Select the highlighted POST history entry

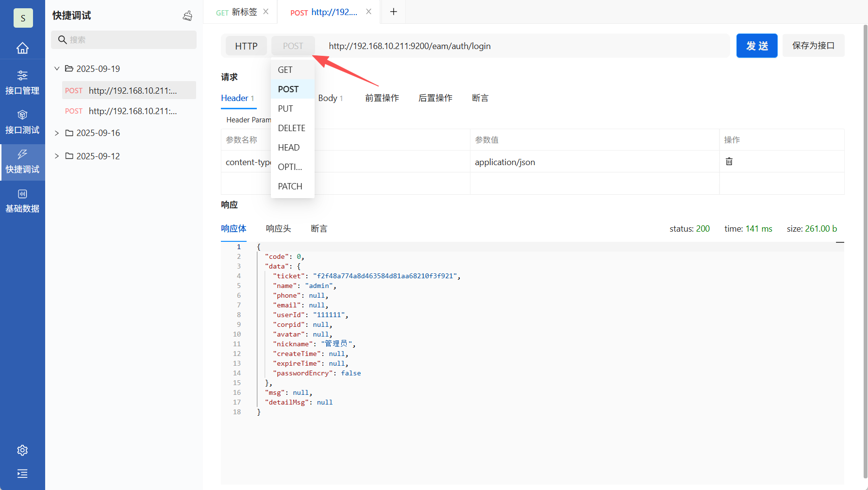click(x=129, y=90)
